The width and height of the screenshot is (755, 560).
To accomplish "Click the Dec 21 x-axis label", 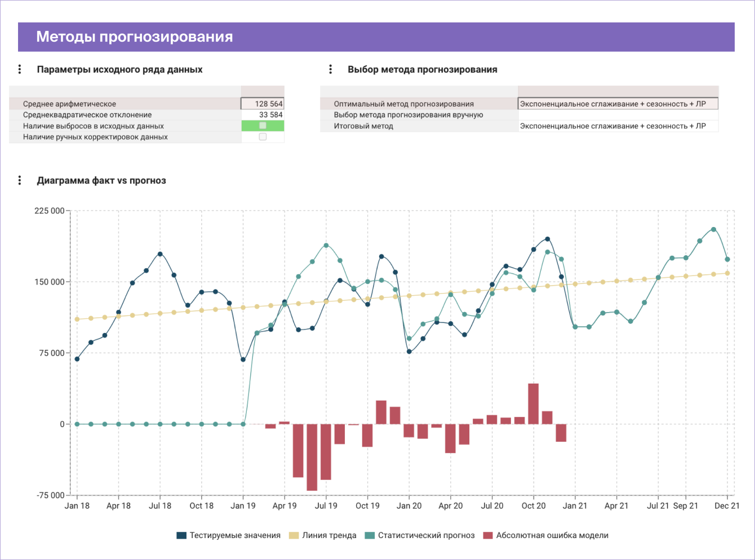I will coord(727,506).
